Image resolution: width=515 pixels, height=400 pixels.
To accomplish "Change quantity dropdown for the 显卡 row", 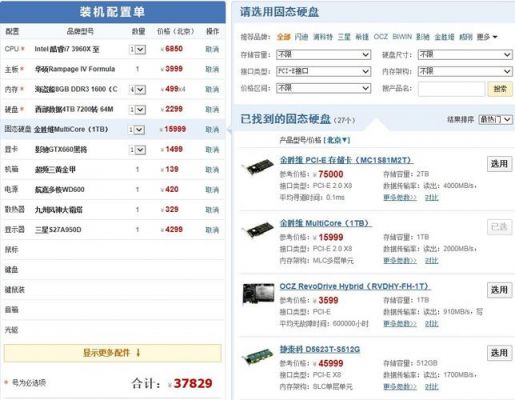I will pyautogui.click(x=137, y=150).
